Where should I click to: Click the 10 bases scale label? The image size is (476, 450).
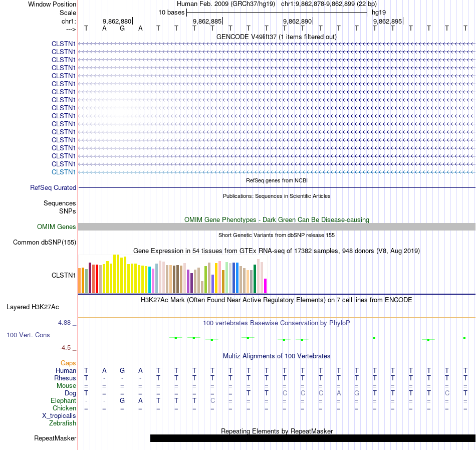click(x=171, y=13)
